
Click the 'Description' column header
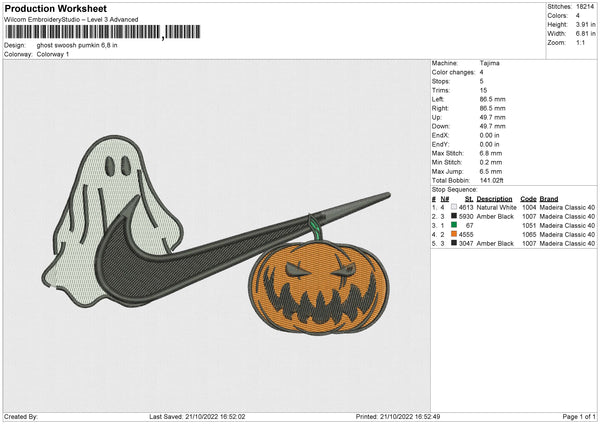(x=494, y=199)
